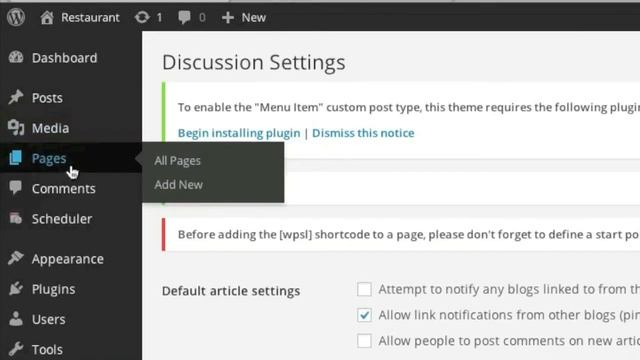Uncheck Allow link notifications from other blogs
Image resolution: width=640 pixels, height=360 pixels.
point(364,315)
